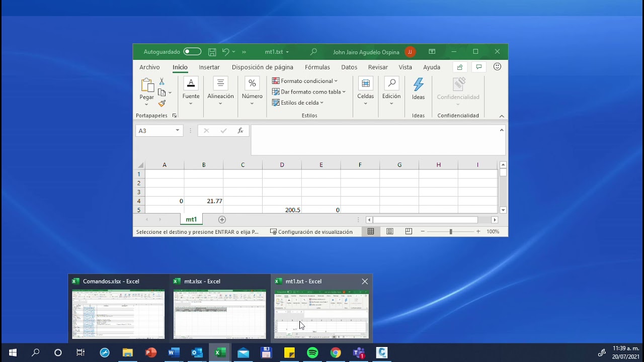Open the Celdas group button

coord(366,92)
